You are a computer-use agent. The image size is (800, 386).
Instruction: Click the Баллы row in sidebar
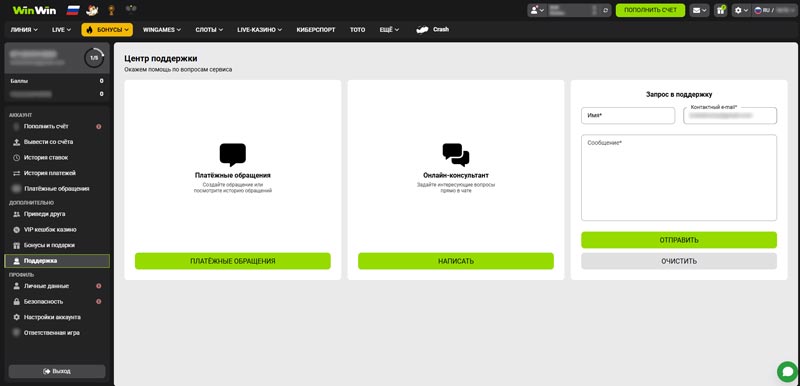(57, 81)
